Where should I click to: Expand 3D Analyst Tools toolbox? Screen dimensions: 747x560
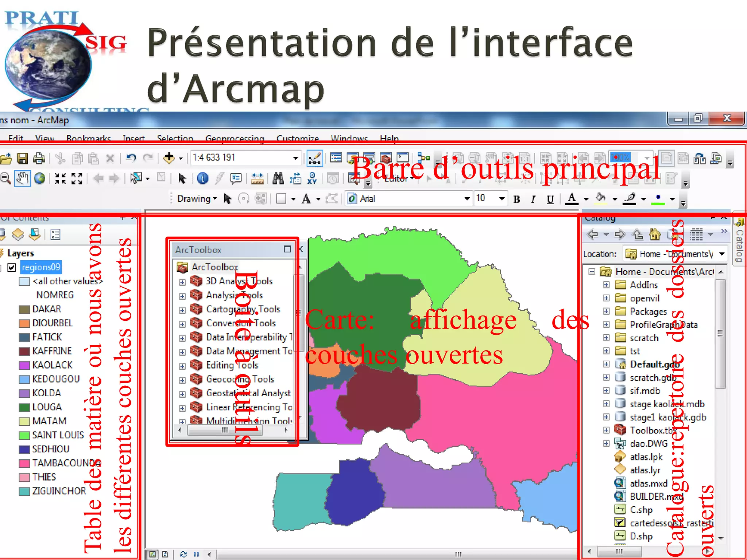click(x=182, y=282)
